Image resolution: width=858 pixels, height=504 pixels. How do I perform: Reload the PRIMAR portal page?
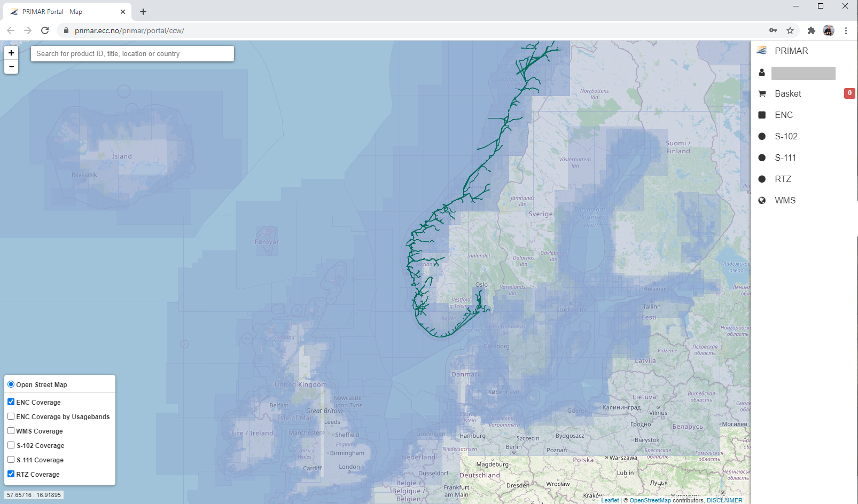coord(45,30)
